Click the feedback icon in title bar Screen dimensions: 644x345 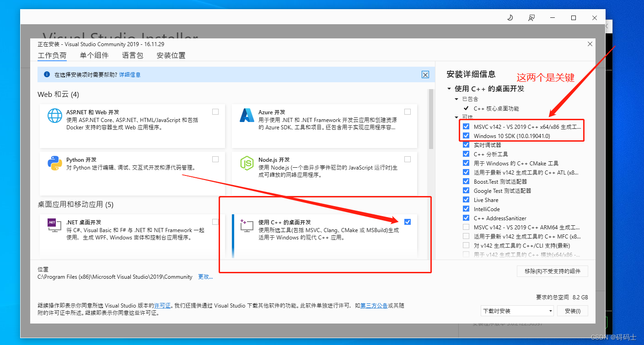point(531,18)
